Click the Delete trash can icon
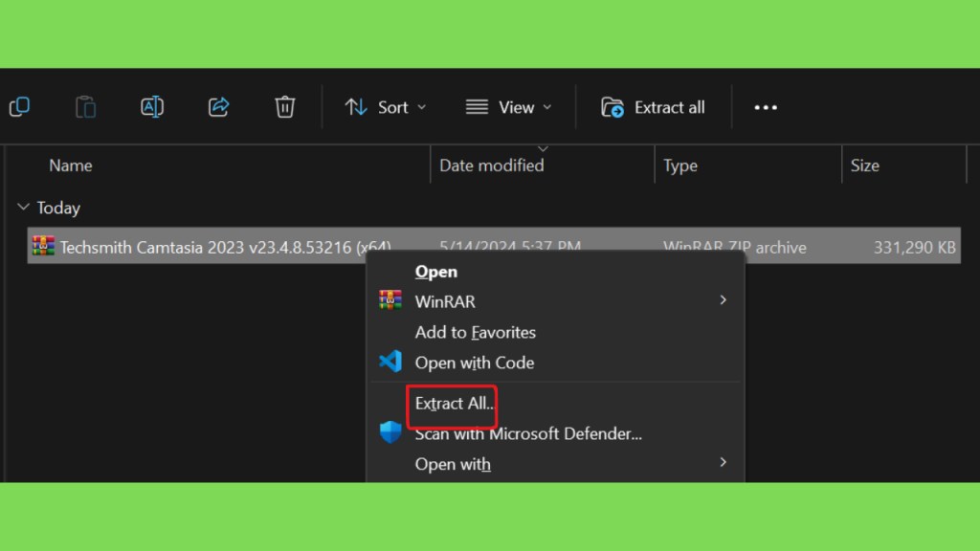Viewport: 980px width, 551px height. point(285,107)
